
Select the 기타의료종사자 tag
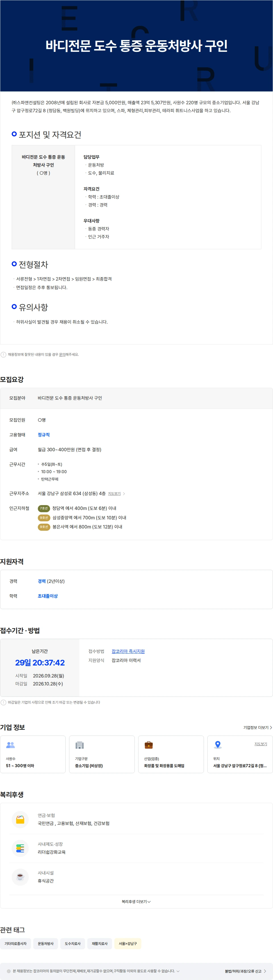pos(16,944)
